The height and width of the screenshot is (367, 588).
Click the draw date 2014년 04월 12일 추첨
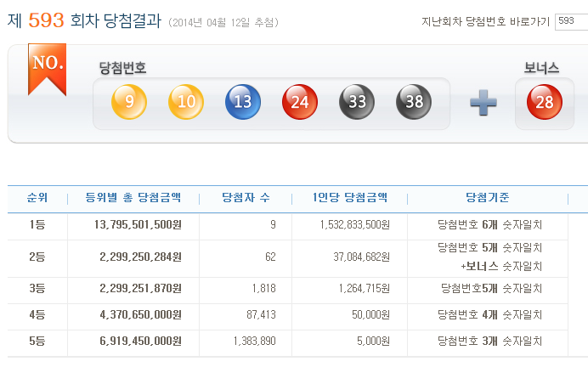223,22
